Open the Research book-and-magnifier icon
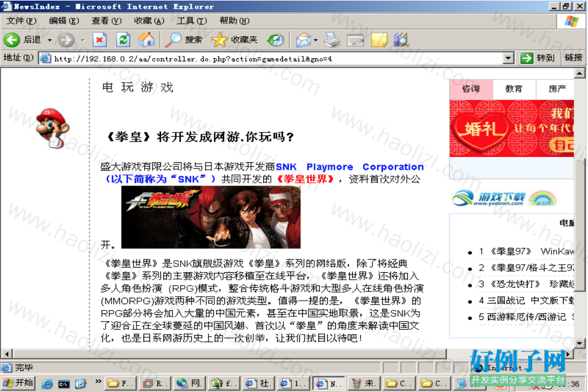This screenshot has height=392, width=588. [401, 40]
